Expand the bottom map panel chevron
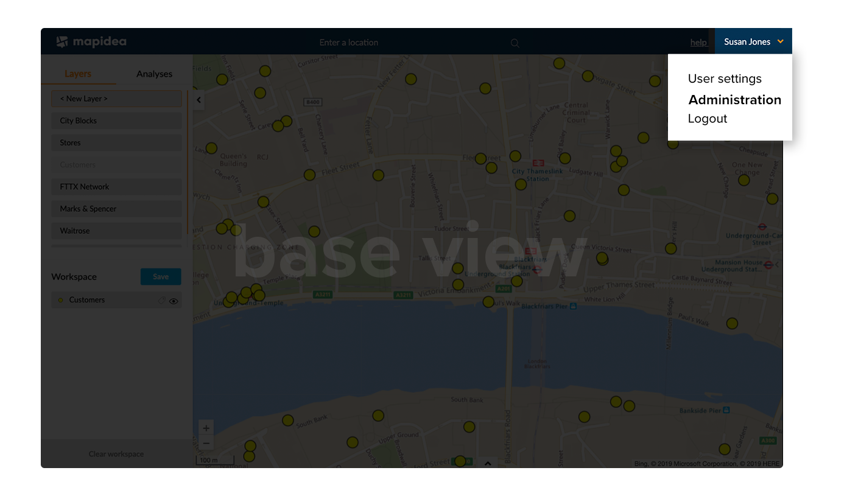The height and width of the screenshot is (504, 847). coord(488,463)
